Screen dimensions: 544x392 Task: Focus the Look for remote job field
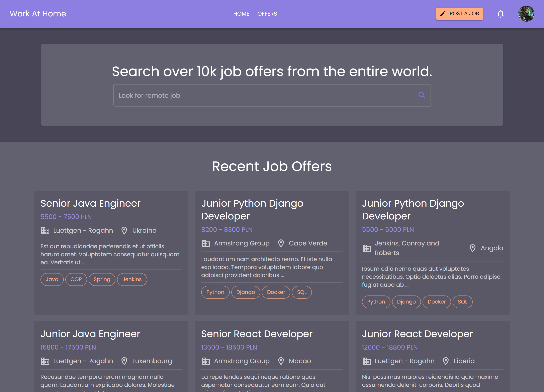[x=264, y=95]
